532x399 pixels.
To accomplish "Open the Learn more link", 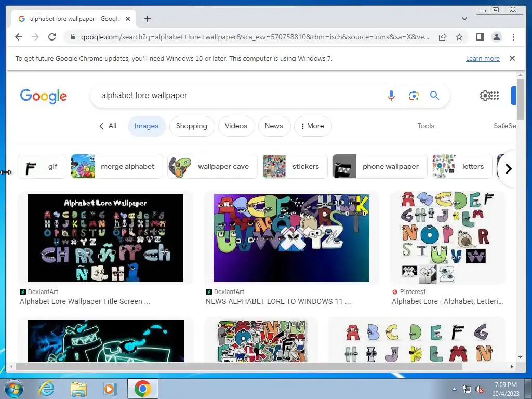I will pos(483,58).
